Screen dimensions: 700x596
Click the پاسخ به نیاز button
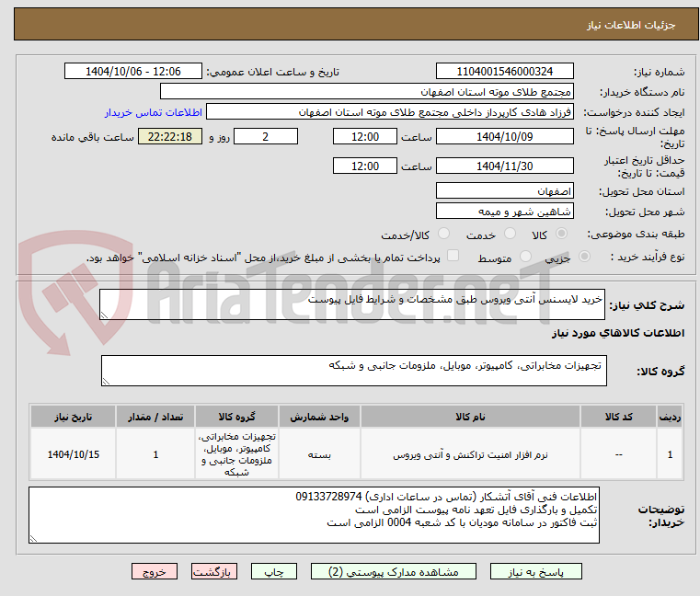click(535, 571)
